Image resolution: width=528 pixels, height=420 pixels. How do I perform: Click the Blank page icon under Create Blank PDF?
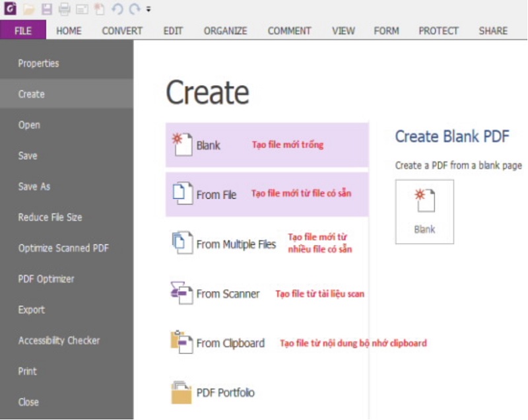[x=424, y=211]
